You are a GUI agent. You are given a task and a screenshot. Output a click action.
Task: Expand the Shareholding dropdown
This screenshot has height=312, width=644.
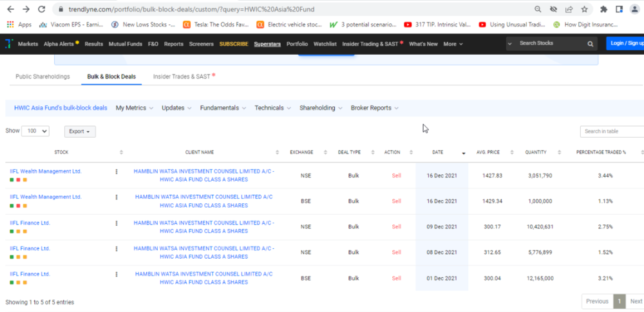[321, 108]
